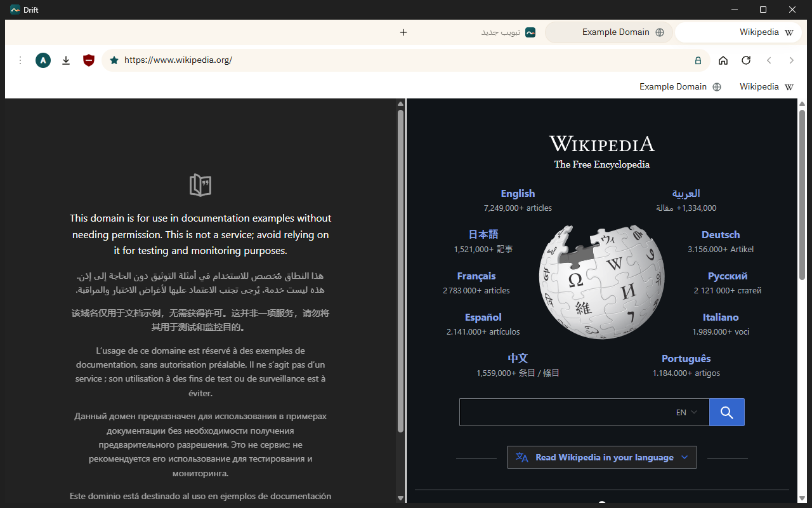
Task: Open the Wikipedia bookmark in the bookmarks bar
Action: [766, 87]
